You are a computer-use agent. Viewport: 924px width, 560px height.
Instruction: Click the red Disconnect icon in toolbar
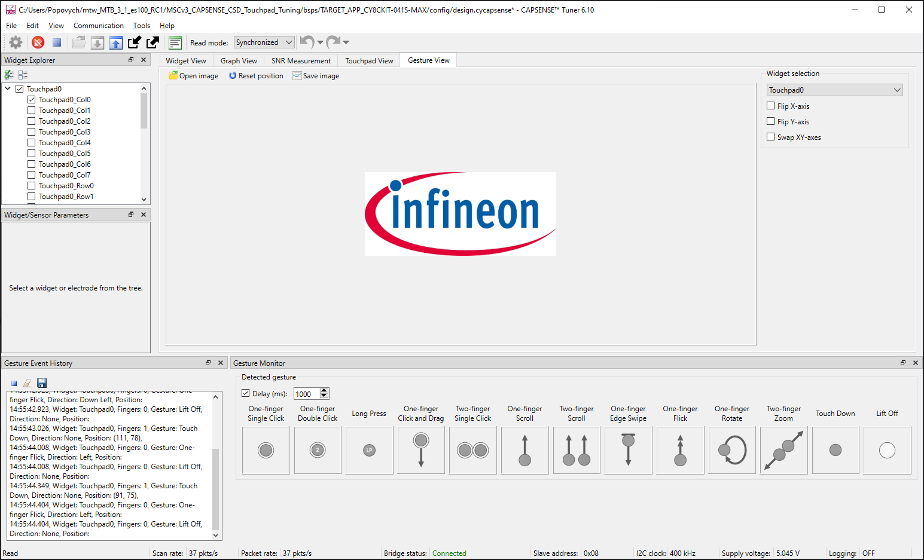coord(38,42)
